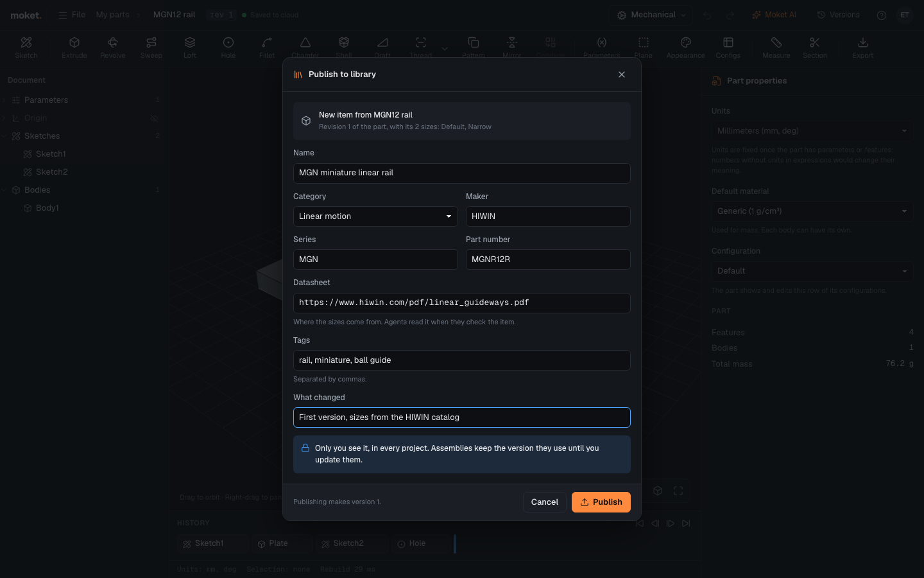Select the Fillet tool
924x578 pixels.
pos(267,48)
